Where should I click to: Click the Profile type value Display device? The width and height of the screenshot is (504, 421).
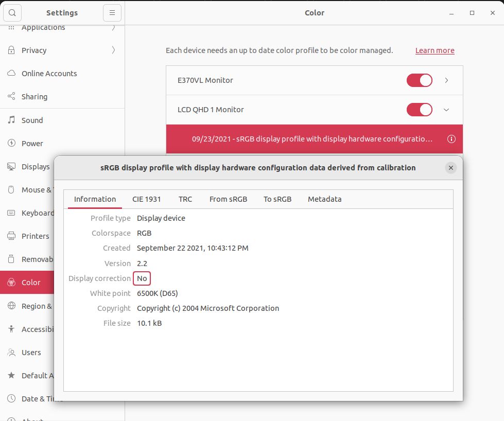tap(161, 218)
